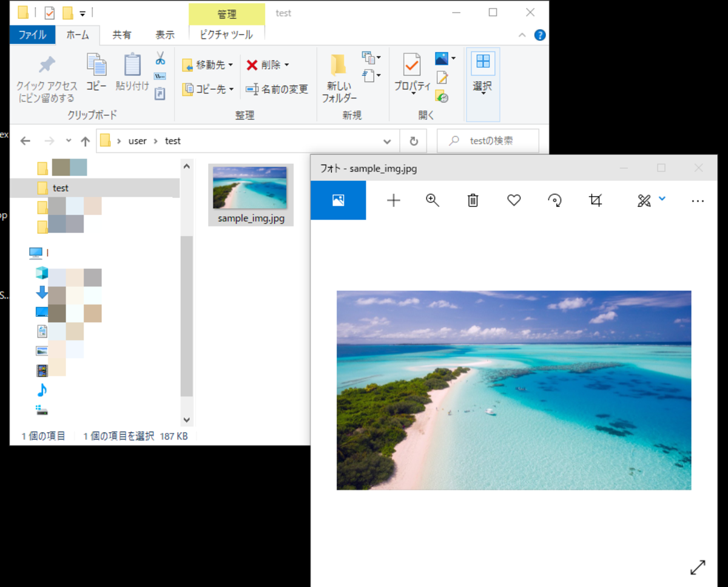Open the address bar dropdown arrow
The width and height of the screenshot is (728, 587).
point(387,141)
